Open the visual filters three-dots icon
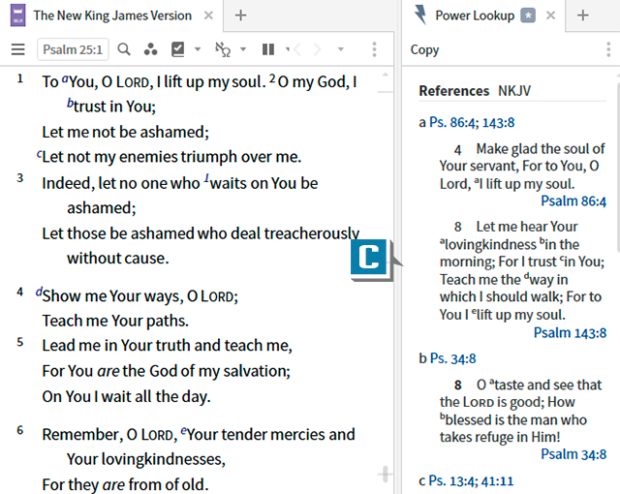620x494 pixels. pos(150,49)
